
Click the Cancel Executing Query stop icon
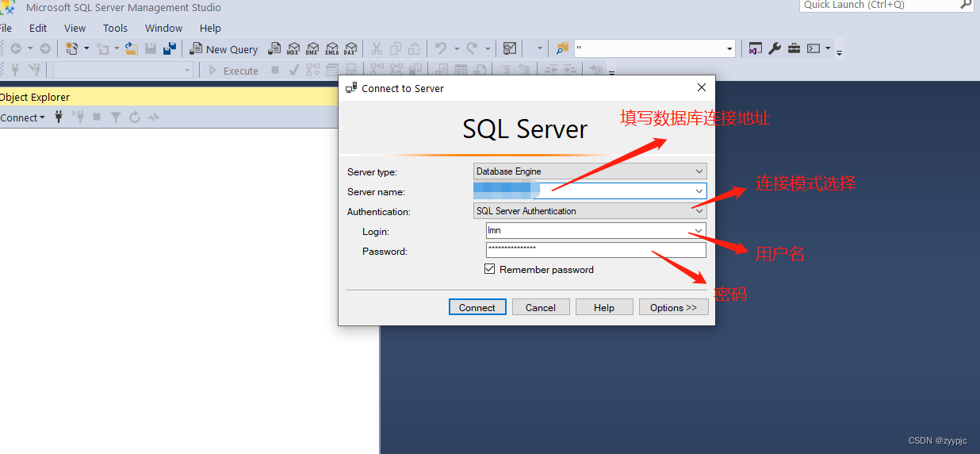tap(274, 70)
